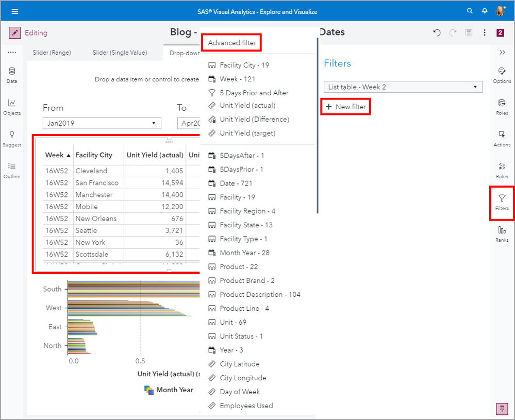This screenshot has width=515, height=420.
Task: Sort by the Week column header
Action: point(54,155)
